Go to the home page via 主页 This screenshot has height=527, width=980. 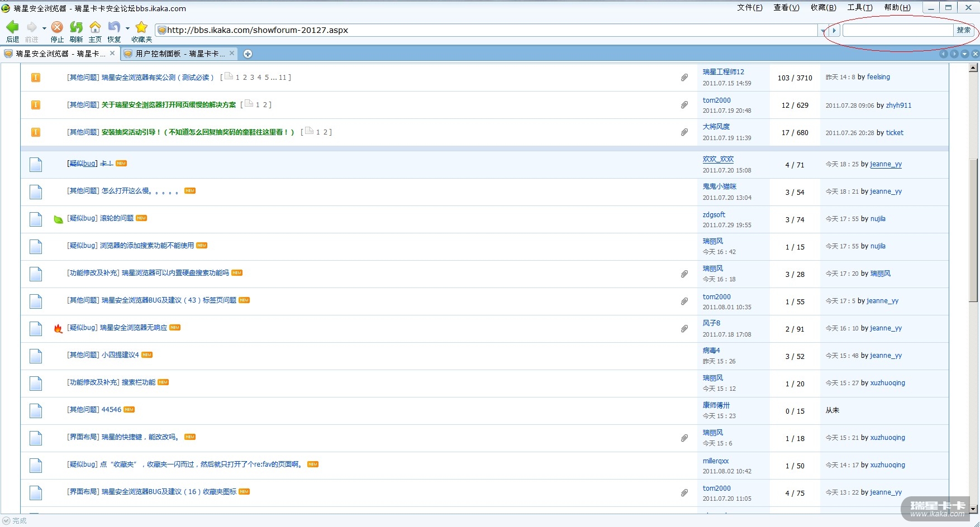tap(96, 27)
